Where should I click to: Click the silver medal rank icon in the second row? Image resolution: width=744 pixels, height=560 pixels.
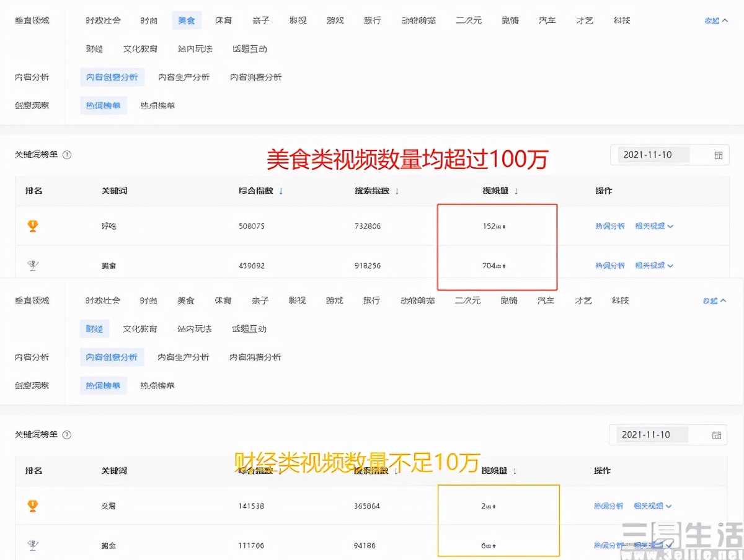point(33,265)
